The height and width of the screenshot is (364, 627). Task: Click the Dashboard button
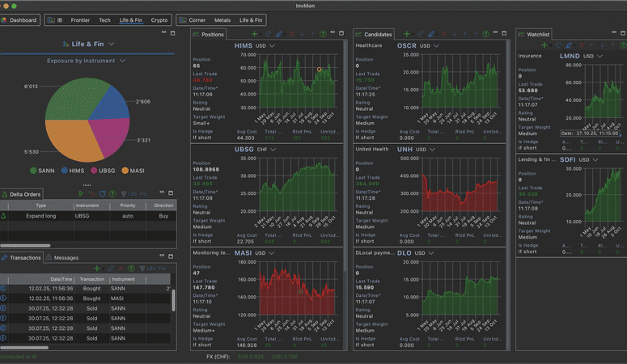(x=20, y=19)
